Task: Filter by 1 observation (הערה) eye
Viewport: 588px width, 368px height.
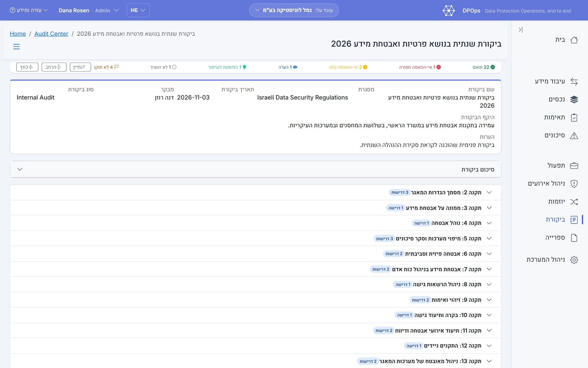Action: coord(288,67)
